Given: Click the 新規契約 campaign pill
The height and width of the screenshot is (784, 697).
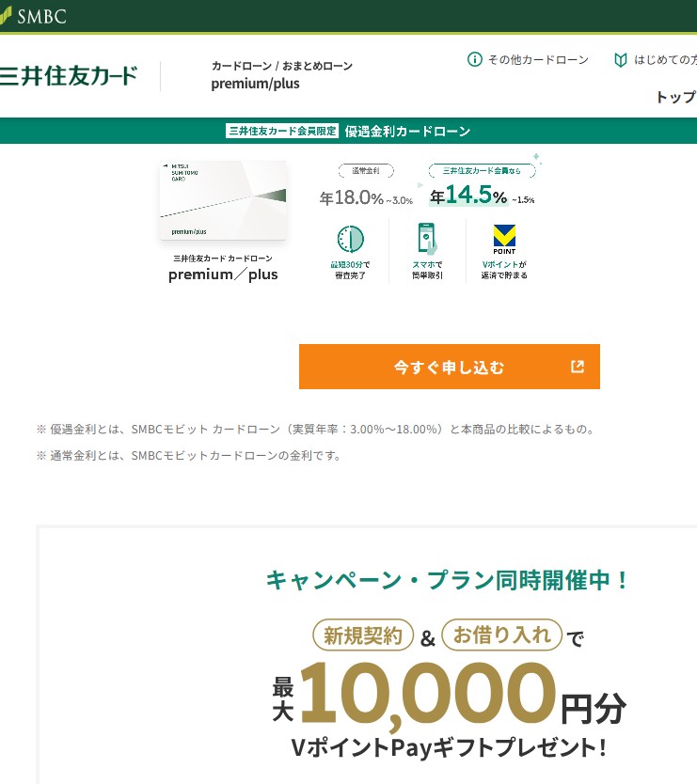Looking at the screenshot, I should [x=363, y=635].
